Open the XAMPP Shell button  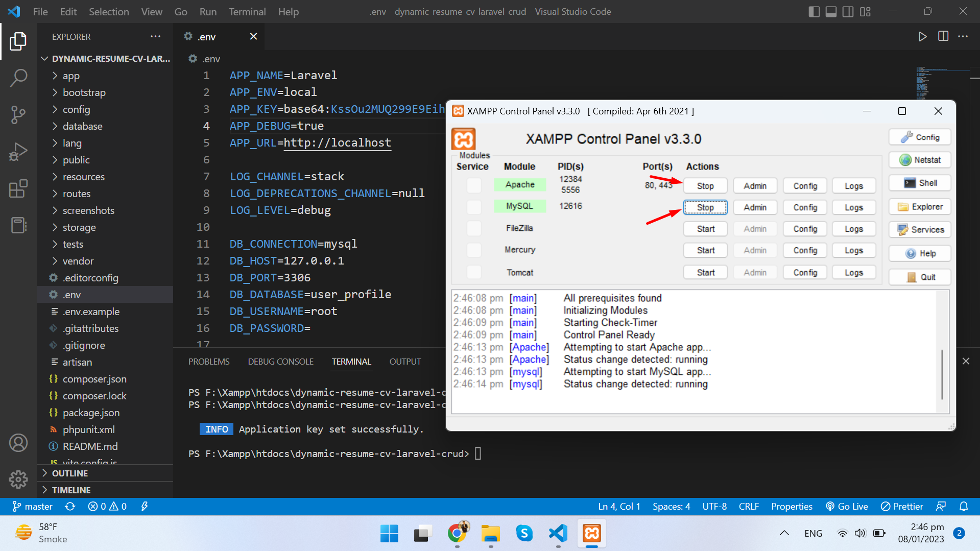920,183
